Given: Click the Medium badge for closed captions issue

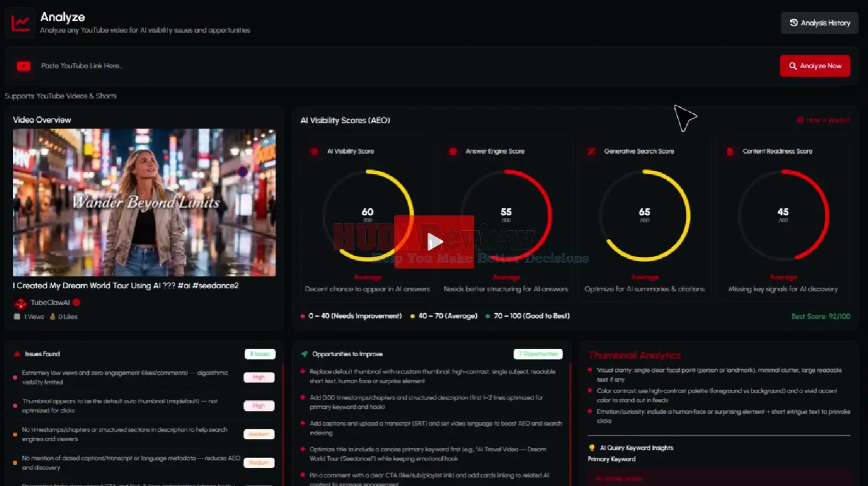Looking at the screenshot, I should 259,463.
